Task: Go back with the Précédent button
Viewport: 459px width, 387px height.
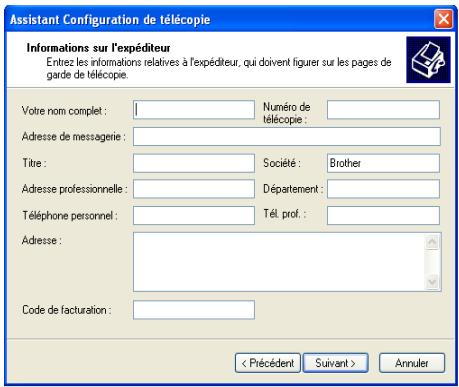Action: click(x=268, y=363)
